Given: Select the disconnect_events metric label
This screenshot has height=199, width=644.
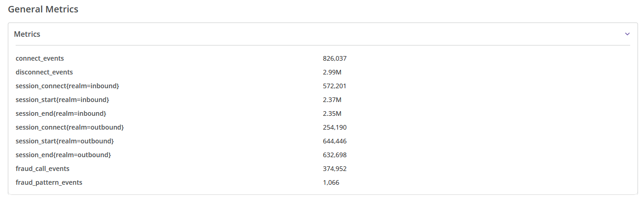Looking at the screenshot, I should [44, 72].
